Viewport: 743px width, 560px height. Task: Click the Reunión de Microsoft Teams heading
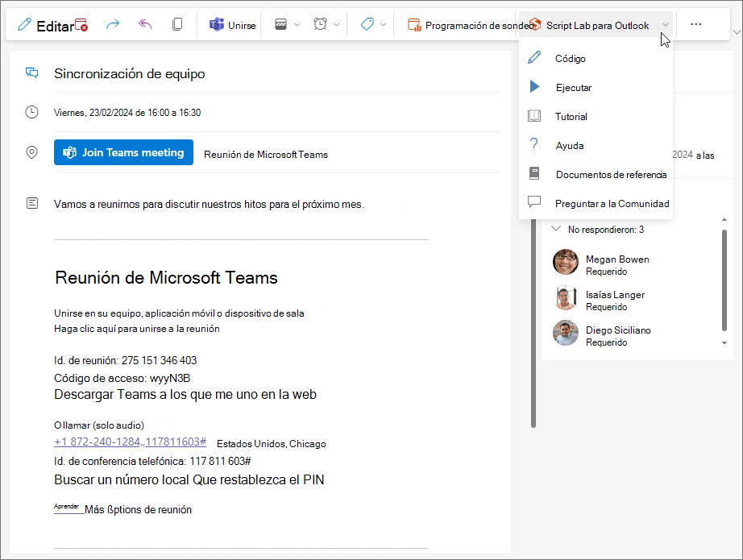166,278
